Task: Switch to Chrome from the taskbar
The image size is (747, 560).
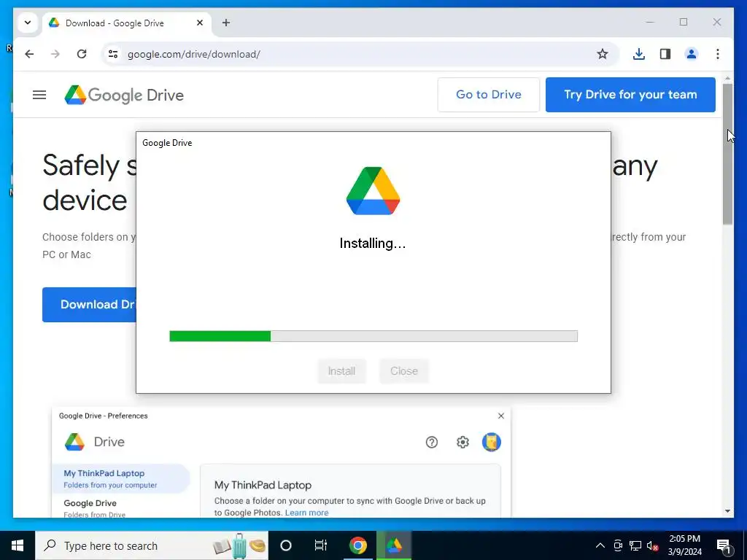Action: pos(357,545)
